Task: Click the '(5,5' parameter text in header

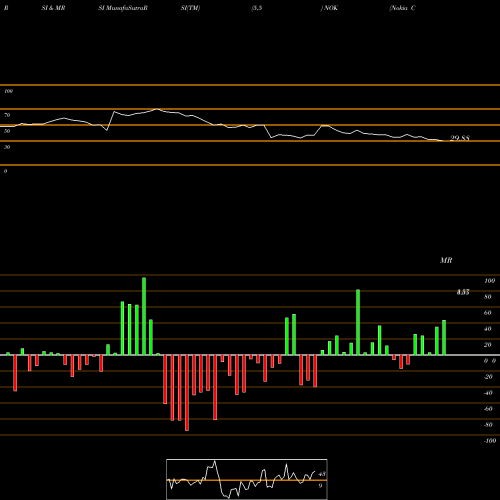Action: click(x=257, y=8)
